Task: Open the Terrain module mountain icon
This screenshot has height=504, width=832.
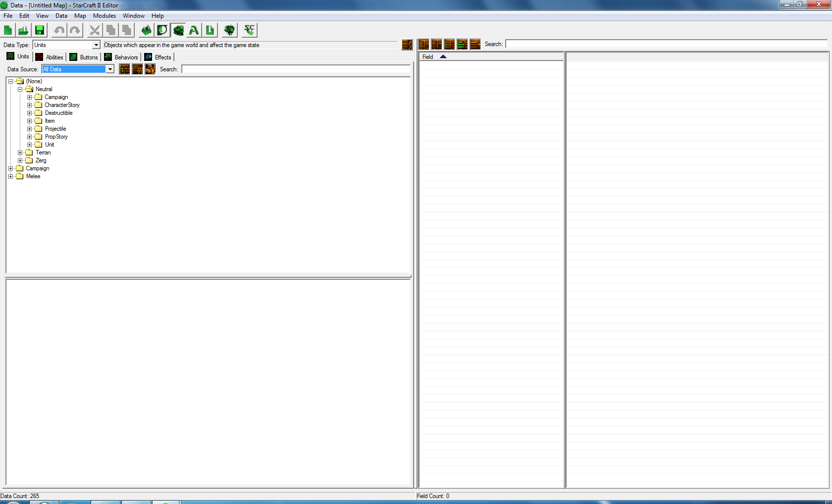Action: (x=146, y=30)
